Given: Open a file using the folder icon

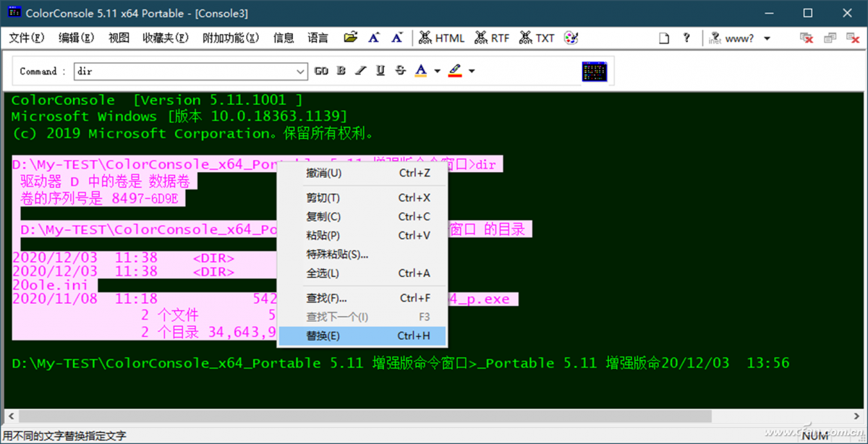Looking at the screenshot, I should 351,38.
